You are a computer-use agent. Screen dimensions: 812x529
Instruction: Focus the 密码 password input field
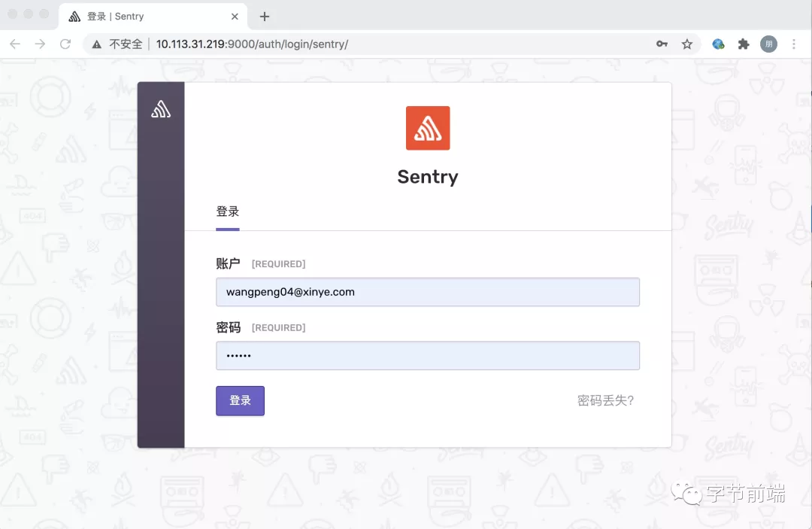(427, 355)
